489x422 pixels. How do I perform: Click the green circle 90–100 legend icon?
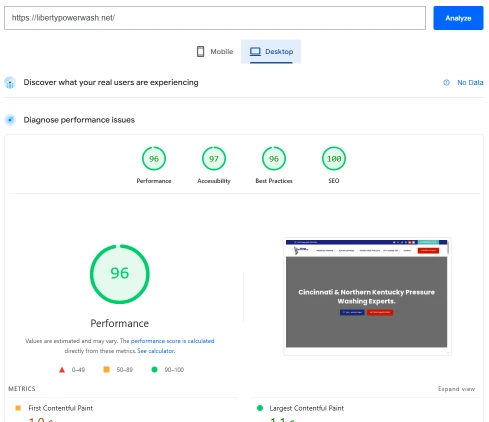154,369
